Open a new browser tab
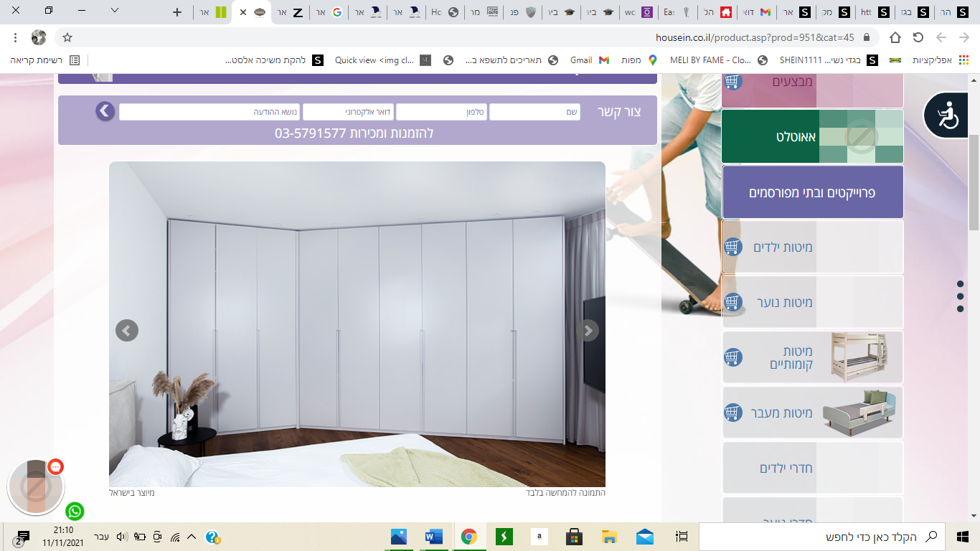Image resolution: width=980 pixels, height=551 pixels. point(178,12)
